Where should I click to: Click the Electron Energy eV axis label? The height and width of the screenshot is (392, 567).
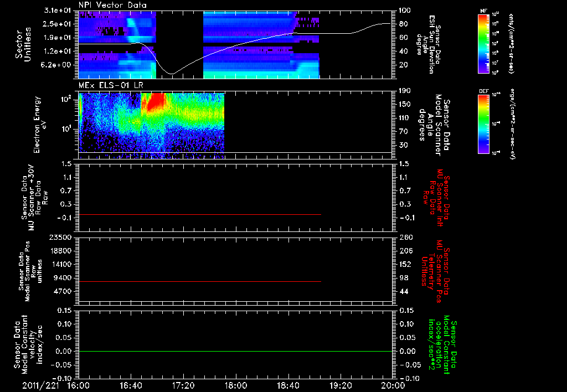pyautogui.click(x=40, y=125)
